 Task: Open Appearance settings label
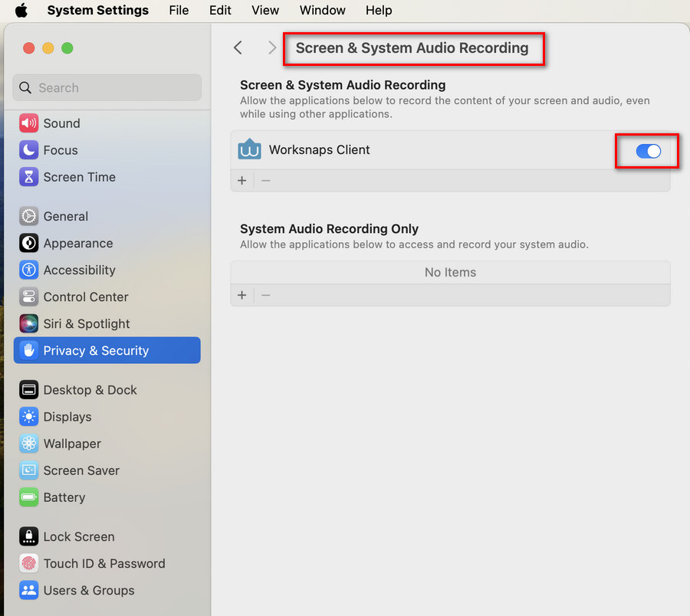point(78,243)
